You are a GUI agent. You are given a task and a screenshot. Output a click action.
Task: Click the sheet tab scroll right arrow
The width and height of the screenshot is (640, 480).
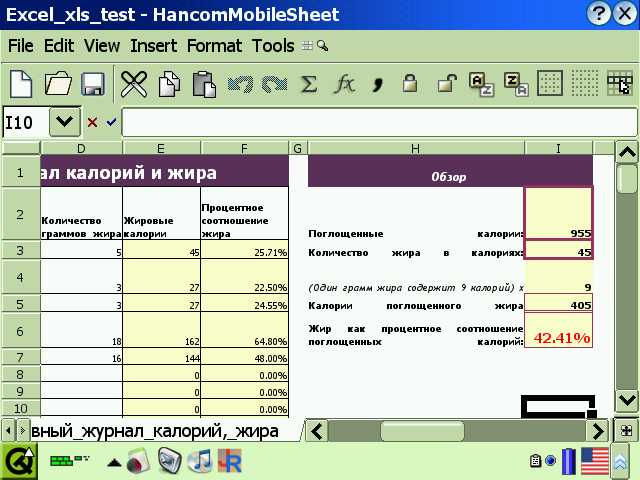tap(23, 431)
